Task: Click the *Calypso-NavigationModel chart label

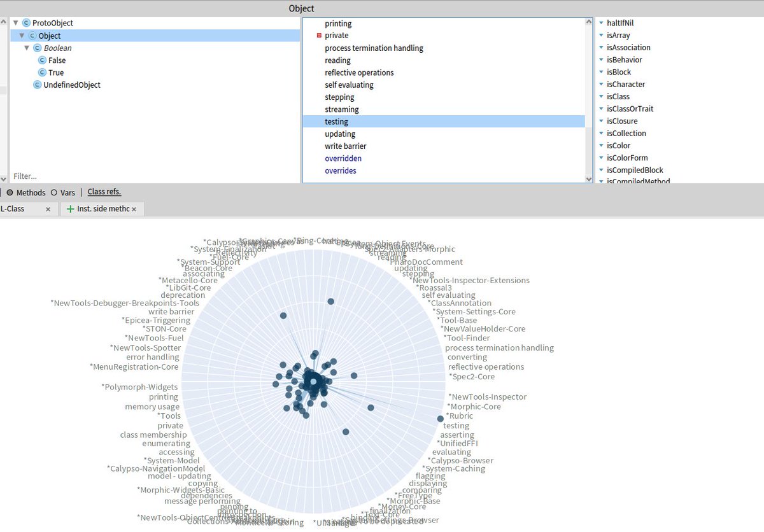Action: click(156, 468)
